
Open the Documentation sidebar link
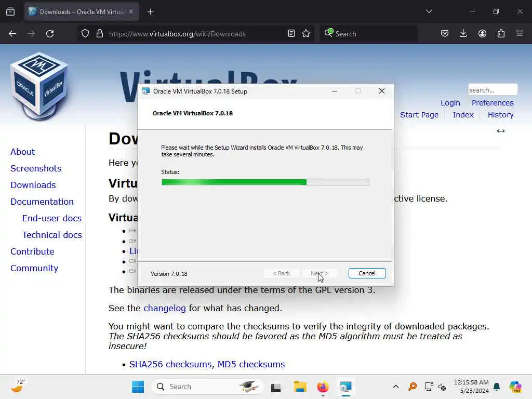pos(42,202)
